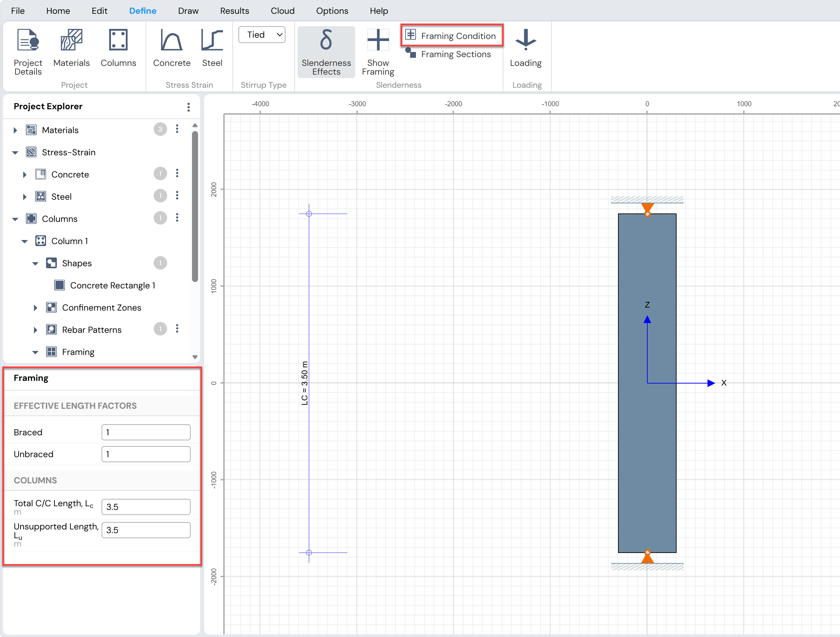Screen dimensions: 840x637
Task: Click the Steel node icon in tree
Action: [41, 196]
